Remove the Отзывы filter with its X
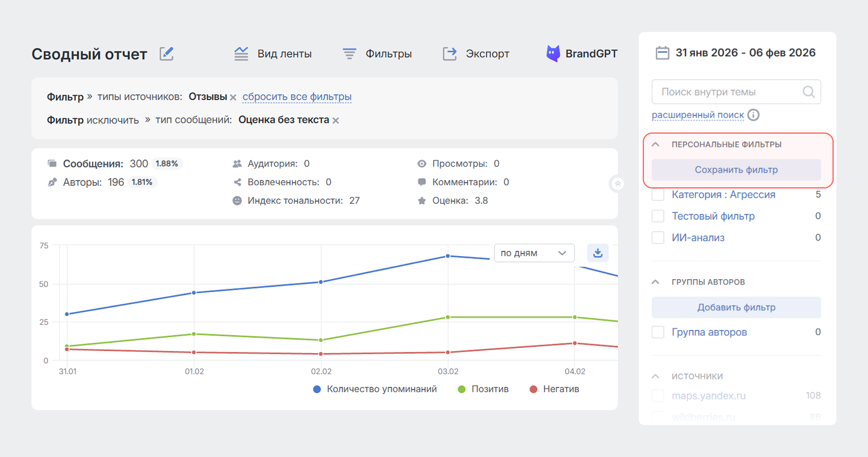 tap(233, 97)
